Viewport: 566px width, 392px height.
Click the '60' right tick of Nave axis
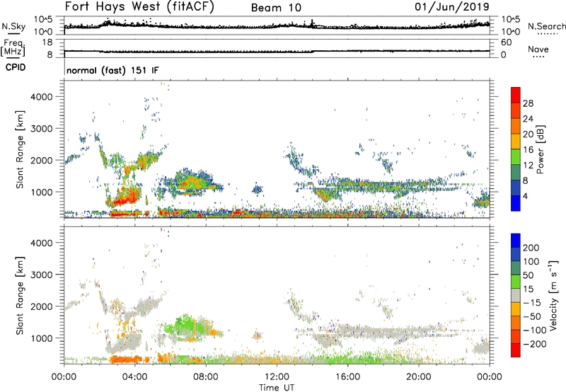[506, 42]
